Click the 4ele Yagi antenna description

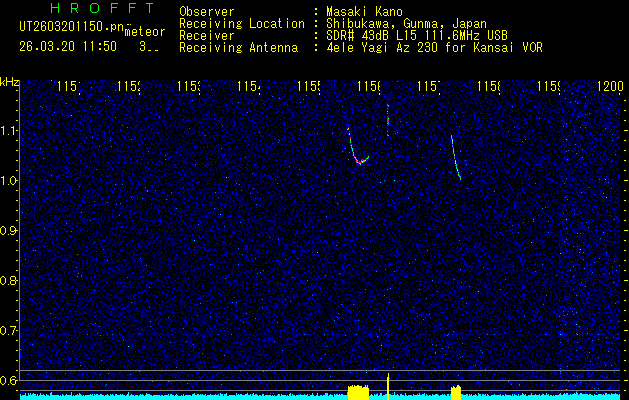pyautogui.click(x=434, y=48)
